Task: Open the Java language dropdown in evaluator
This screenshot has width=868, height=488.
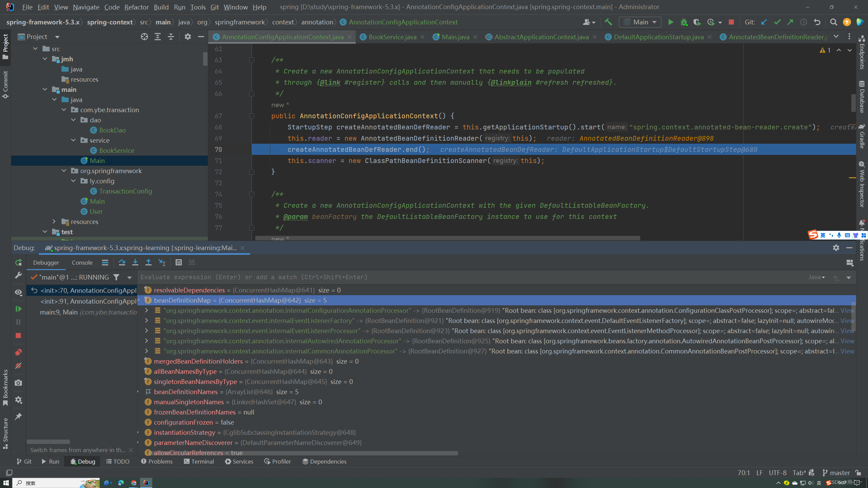Action: click(816, 277)
